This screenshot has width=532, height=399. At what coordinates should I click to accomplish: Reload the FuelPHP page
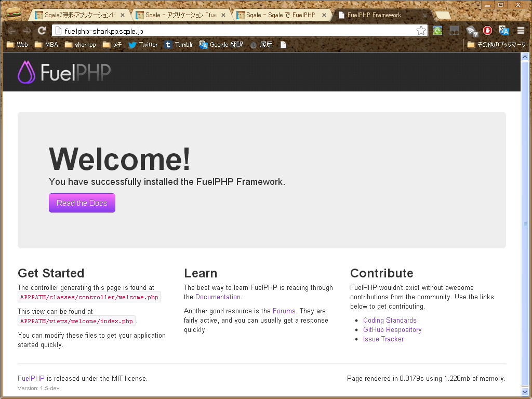tap(42, 31)
